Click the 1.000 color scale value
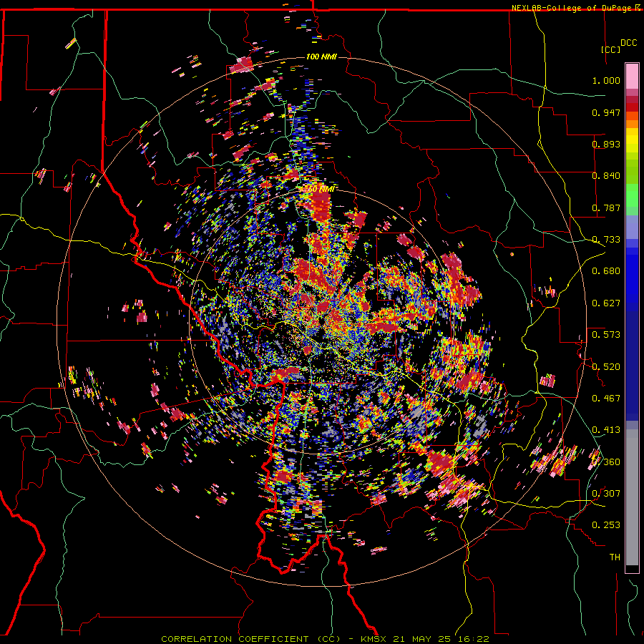 click(x=606, y=80)
